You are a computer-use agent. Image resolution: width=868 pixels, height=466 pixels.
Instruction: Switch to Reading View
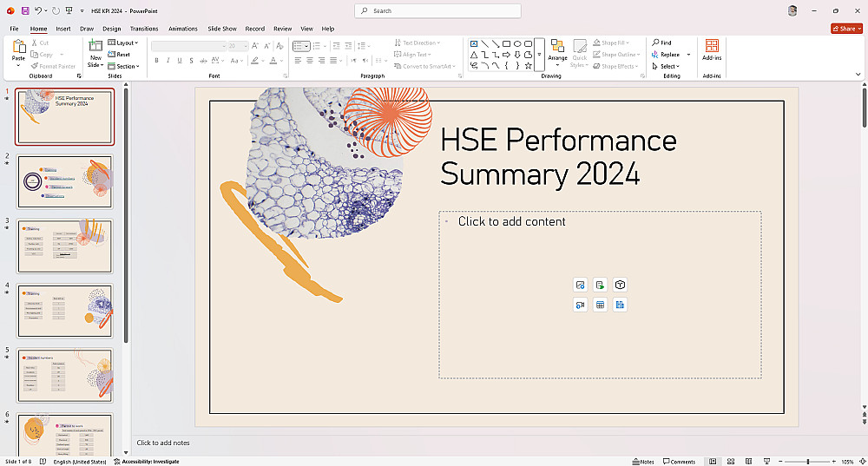[748, 462]
